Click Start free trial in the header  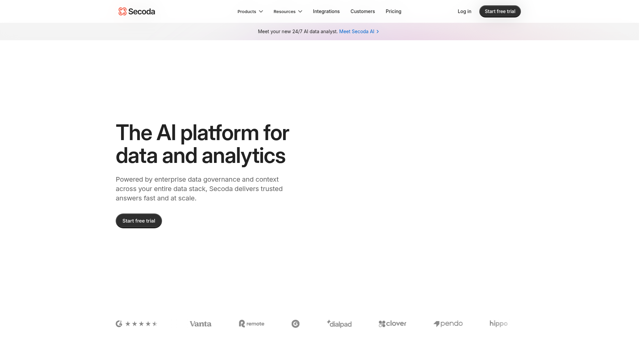coord(500,11)
